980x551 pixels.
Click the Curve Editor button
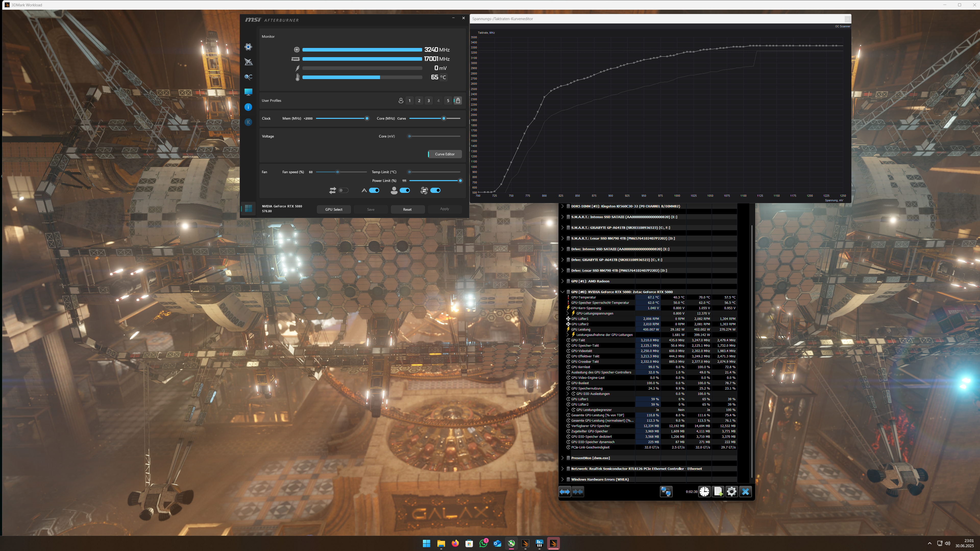coord(445,154)
